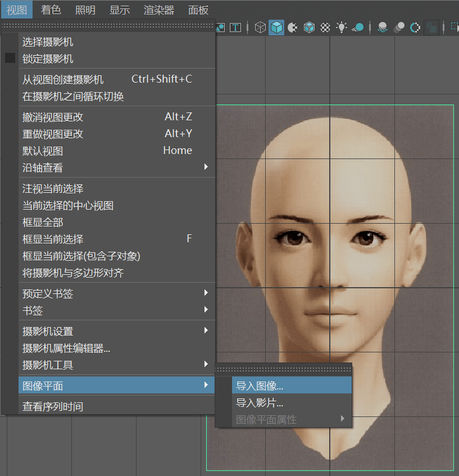Tick the 锁定摄影机 checkbox

tap(10, 58)
